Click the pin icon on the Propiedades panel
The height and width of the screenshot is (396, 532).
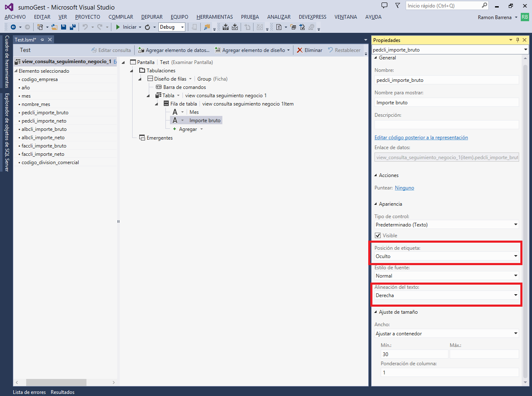coord(517,40)
